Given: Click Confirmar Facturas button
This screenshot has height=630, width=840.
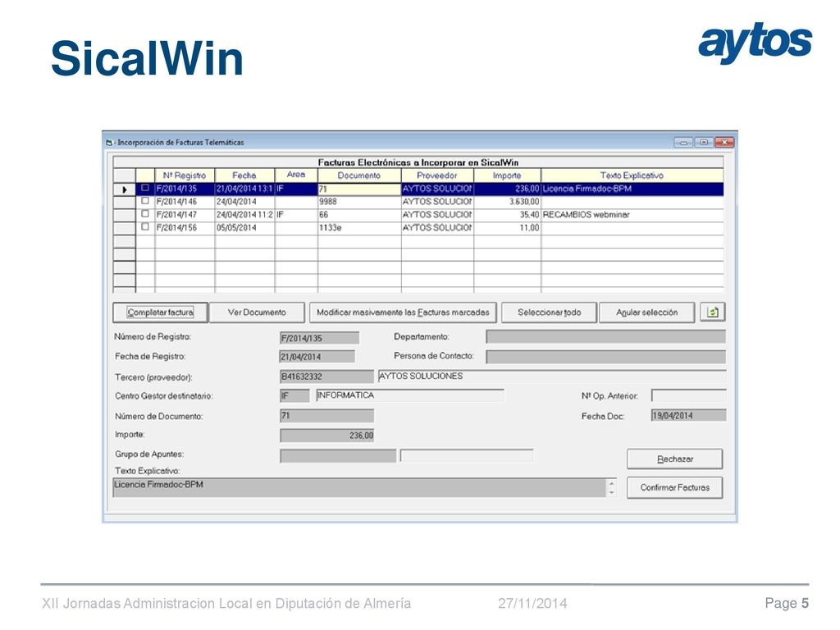Looking at the screenshot, I should coord(675,487).
